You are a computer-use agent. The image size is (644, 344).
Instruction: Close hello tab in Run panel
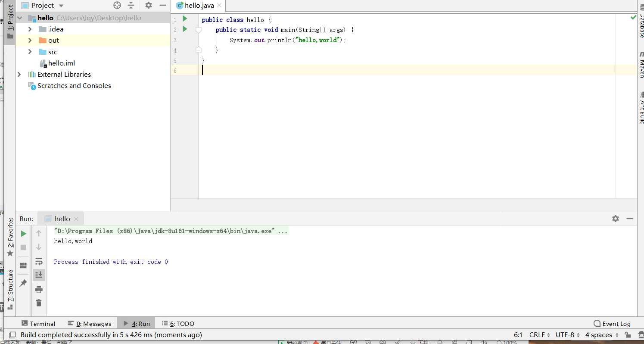[76, 219]
